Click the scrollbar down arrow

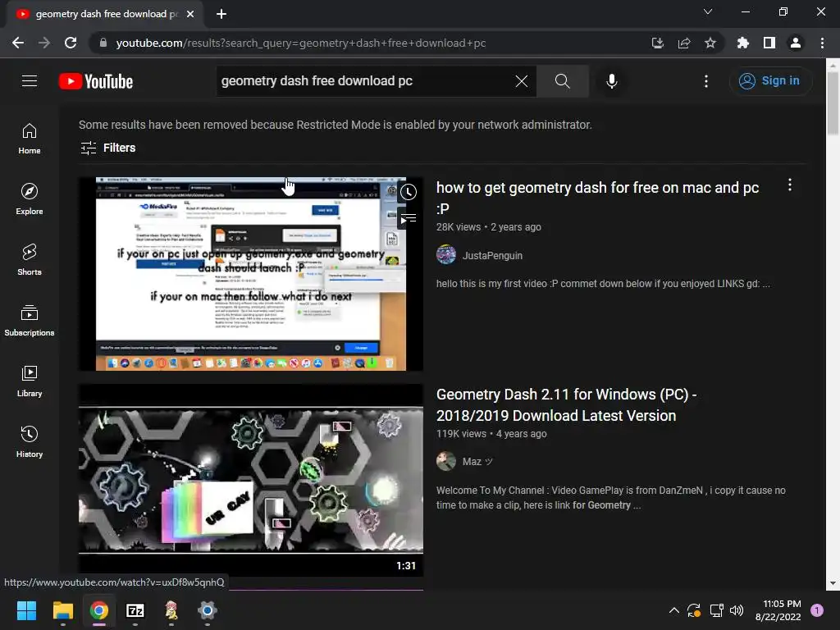click(x=833, y=583)
